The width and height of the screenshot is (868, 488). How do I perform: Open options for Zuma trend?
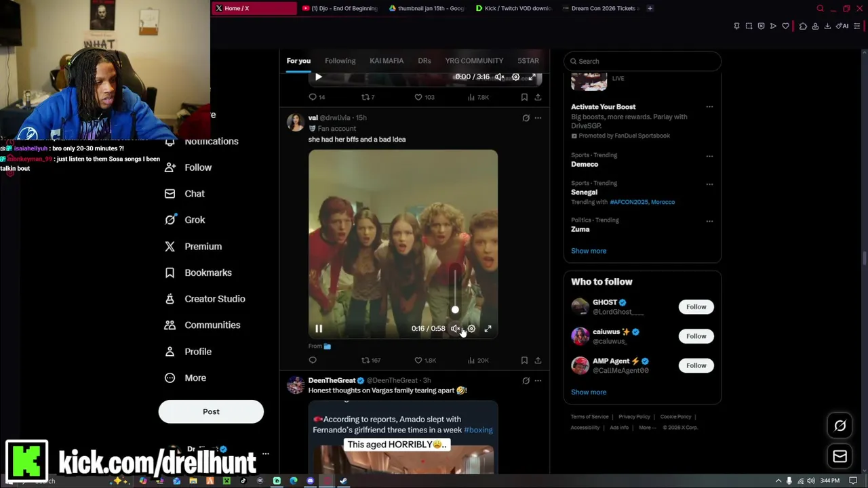click(x=709, y=221)
